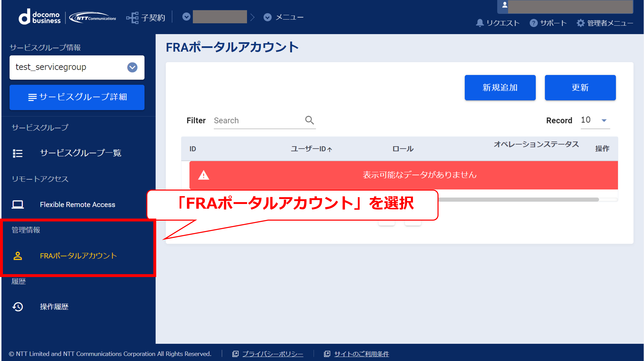Click the test_servicegroup dropdown arrow
644x361 pixels.
coord(132,67)
